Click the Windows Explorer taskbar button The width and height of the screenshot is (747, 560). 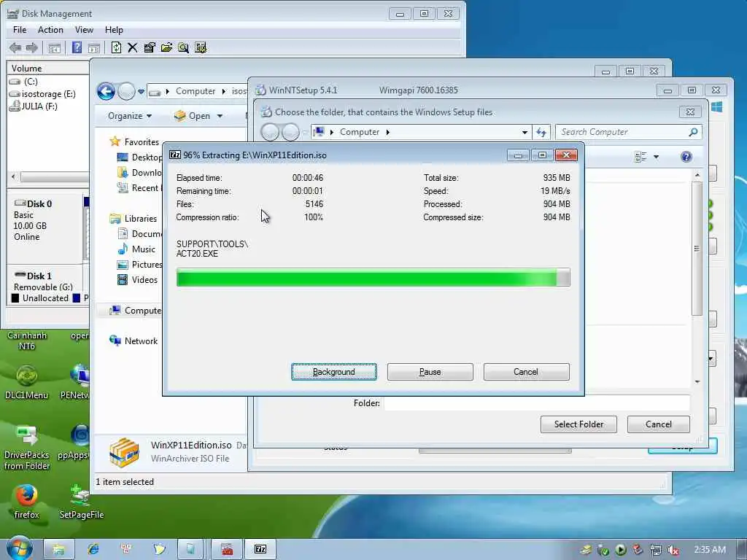(59, 549)
